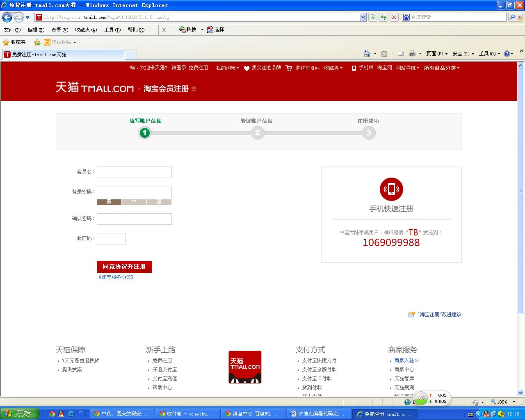Click the 百度搜索 search box
525x420 pixels.
pos(454,17)
